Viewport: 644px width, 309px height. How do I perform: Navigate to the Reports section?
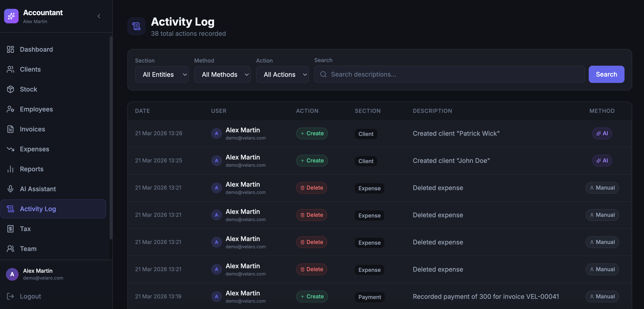click(x=31, y=169)
